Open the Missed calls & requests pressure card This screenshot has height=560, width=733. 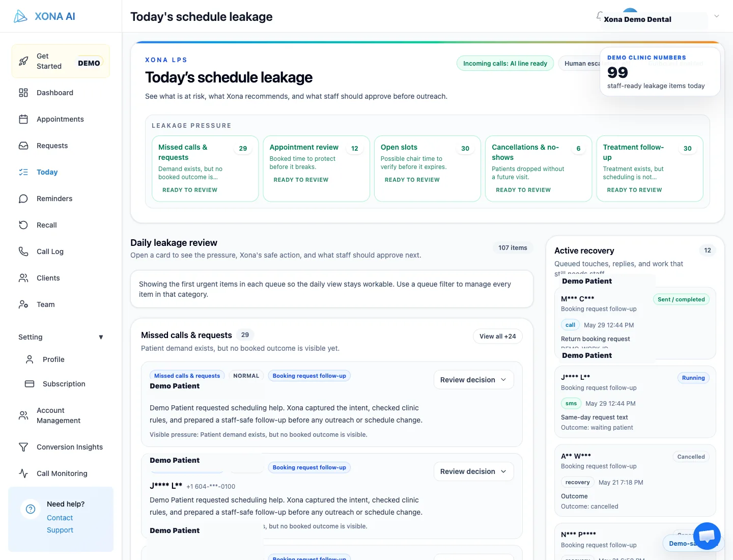(x=205, y=169)
